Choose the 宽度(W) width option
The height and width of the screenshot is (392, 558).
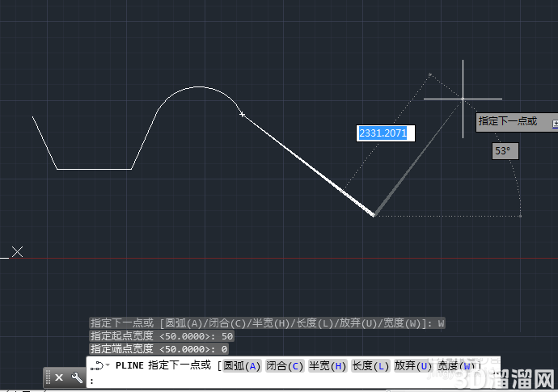[x=456, y=366]
